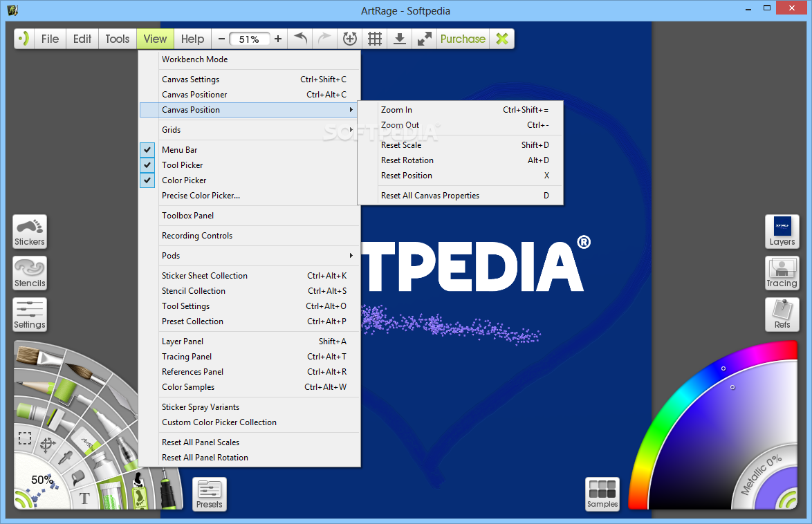Viewport: 812px width, 524px height.
Task: Click the undo arrow in toolbar
Action: tap(300, 39)
